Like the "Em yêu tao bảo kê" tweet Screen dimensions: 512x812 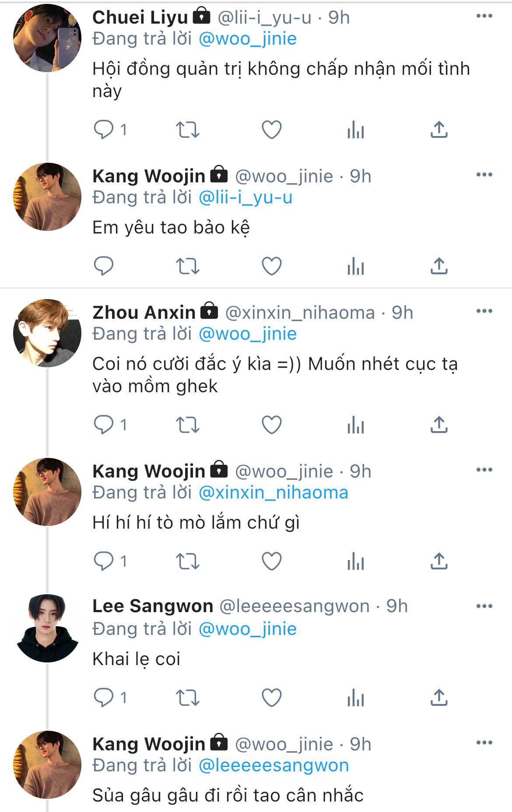pyautogui.click(x=271, y=266)
